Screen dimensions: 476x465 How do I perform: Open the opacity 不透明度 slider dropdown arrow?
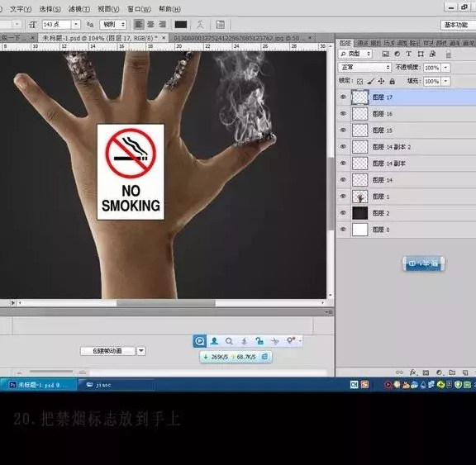click(446, 68)
